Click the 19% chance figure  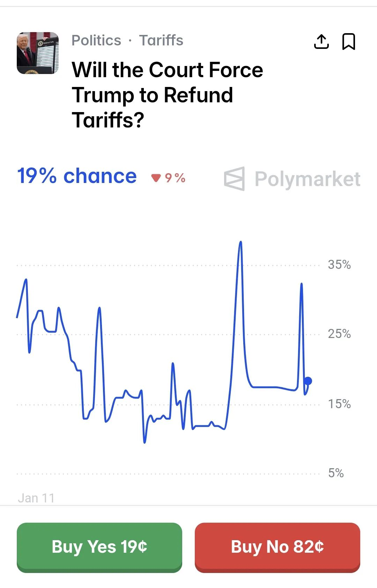tap(77, 176)
